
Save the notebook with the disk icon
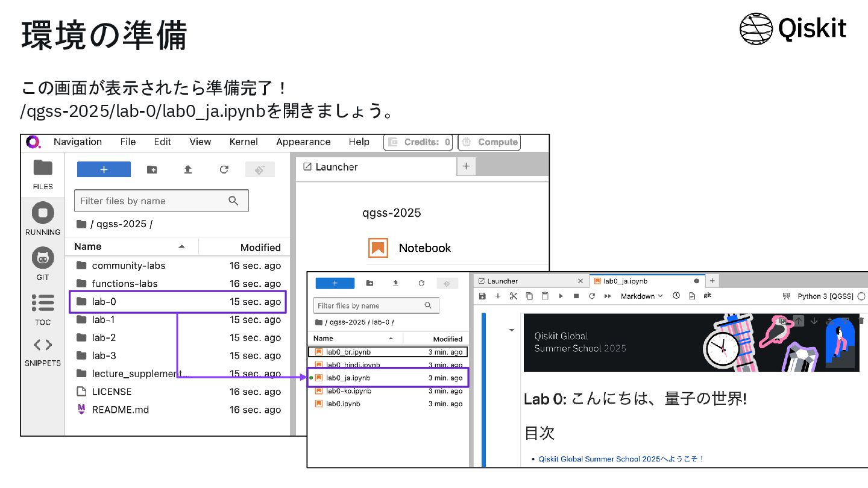tap(482, 296)
